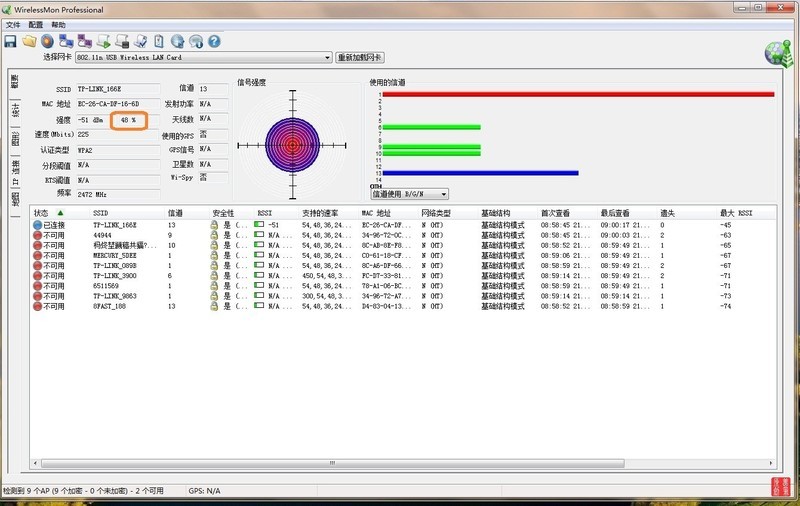Click the green channel 6 usage bar
Screen dimensions: 800x506
click(431, 127)
